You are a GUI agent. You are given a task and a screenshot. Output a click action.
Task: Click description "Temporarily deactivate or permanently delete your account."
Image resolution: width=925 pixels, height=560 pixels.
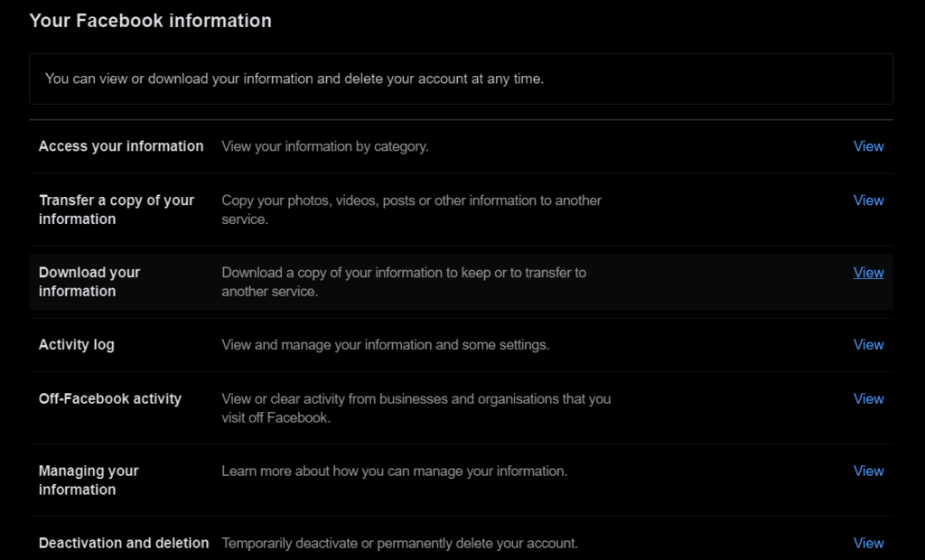[x=400, y=543]
